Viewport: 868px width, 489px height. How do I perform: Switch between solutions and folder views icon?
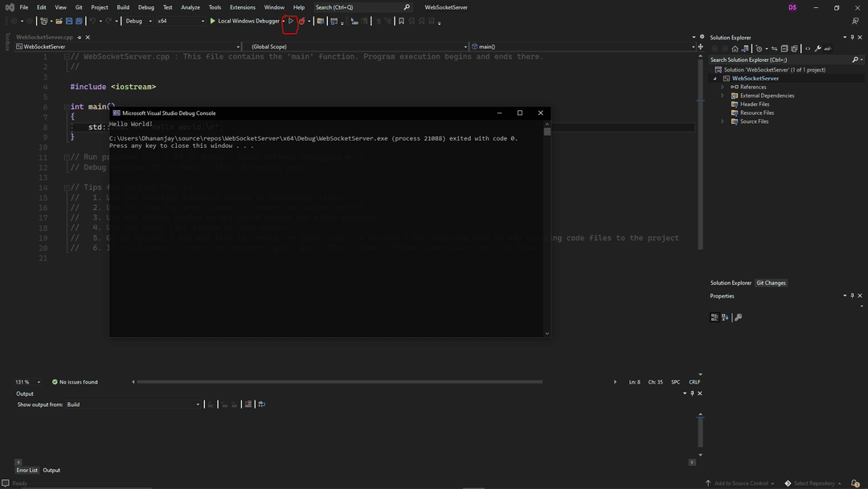pyautogui.click(x=745, y=49)
